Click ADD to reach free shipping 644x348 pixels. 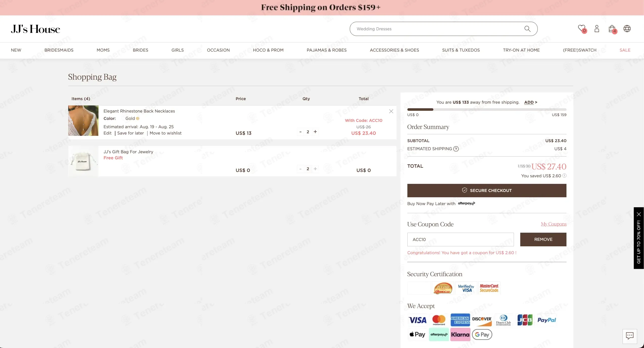531,102
